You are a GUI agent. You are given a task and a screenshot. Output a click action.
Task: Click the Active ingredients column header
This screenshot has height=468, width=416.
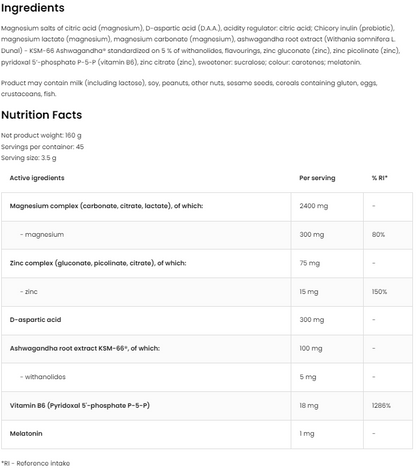[37, 178]
